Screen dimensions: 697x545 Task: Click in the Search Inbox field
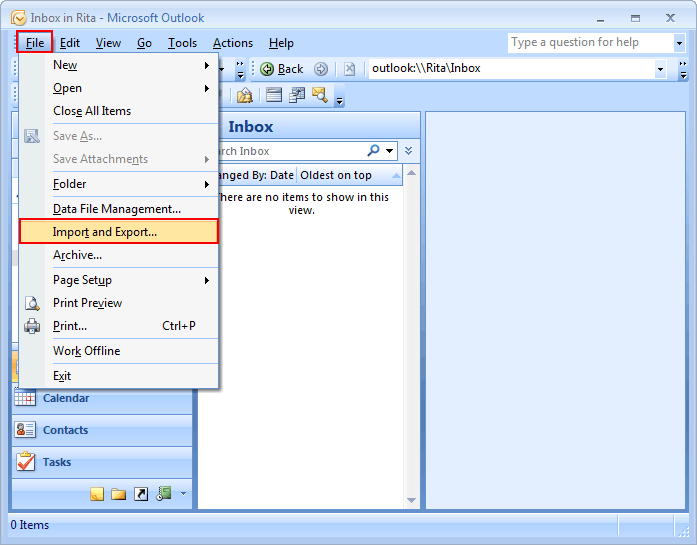[291, 151]
